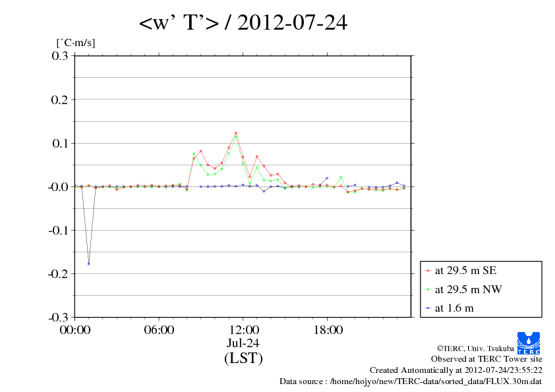555x392 pixels.
Task: Click the x-axis label 12:00
Action: [x=243, y=330]
